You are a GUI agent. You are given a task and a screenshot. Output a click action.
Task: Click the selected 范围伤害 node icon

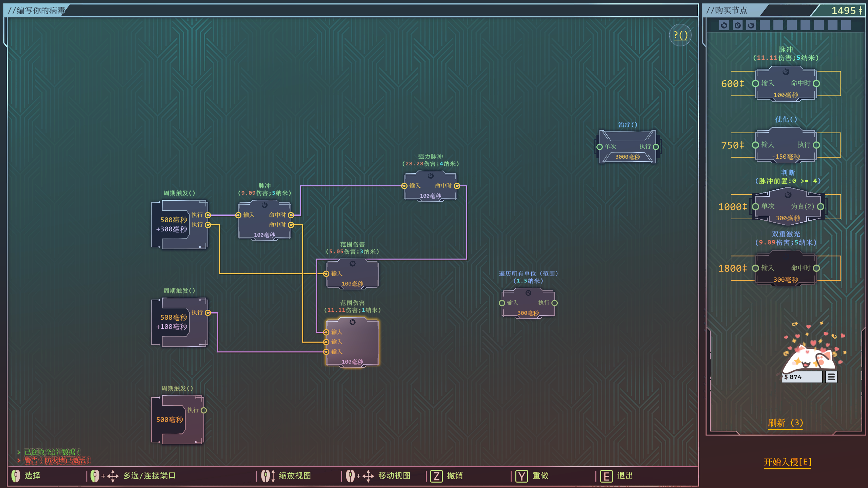[353, 322]
